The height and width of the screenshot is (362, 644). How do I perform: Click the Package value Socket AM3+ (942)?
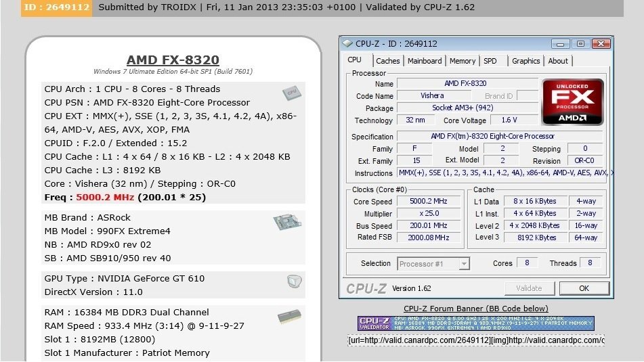point(467,108)
